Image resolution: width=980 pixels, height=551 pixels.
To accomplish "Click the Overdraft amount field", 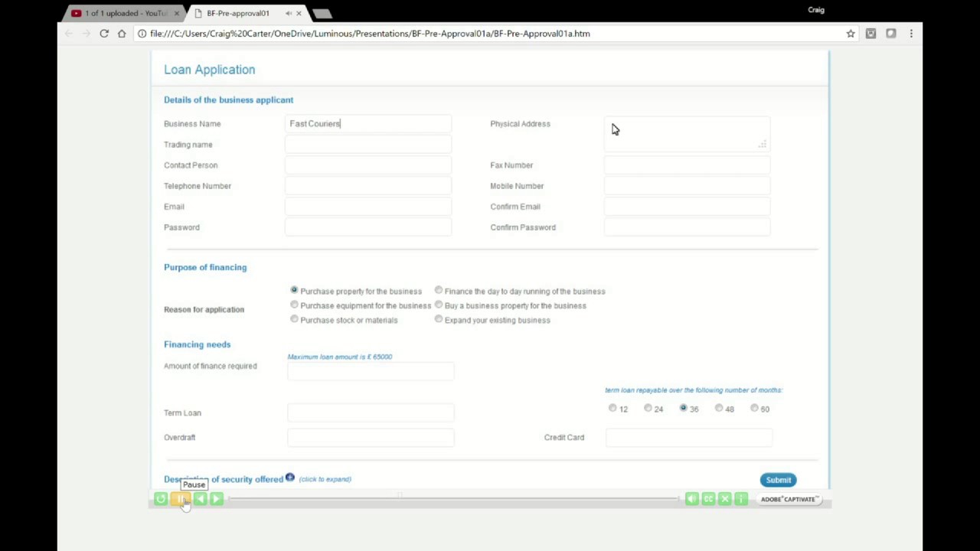I will pyautogui.click(x=371, y=438).
